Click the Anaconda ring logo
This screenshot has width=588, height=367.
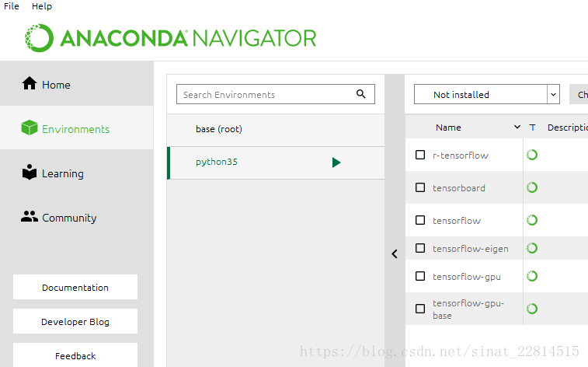point(39,38)
